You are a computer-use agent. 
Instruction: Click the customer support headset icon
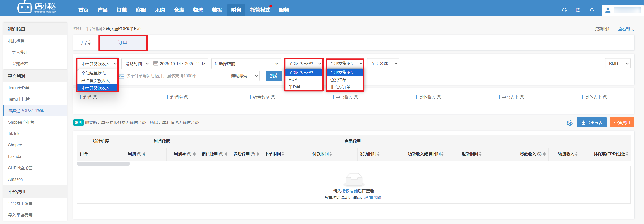(564, 10)
